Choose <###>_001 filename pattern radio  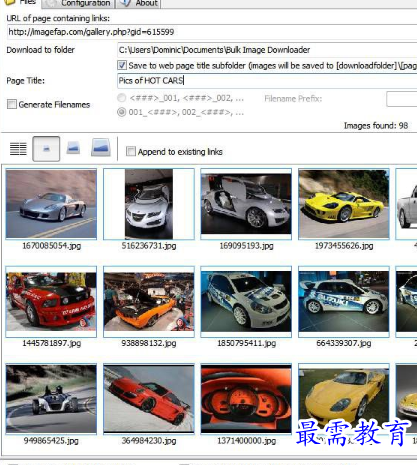[x=122, y=98]
